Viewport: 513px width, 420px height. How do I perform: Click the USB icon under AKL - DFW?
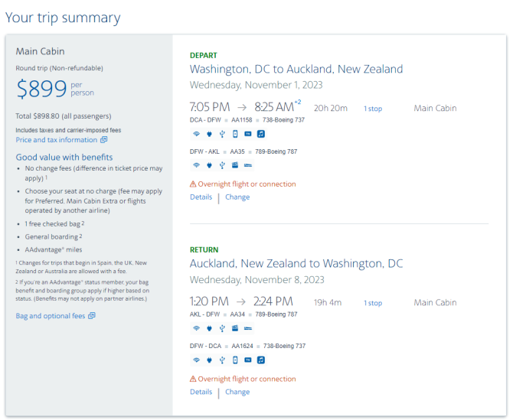click(222, 328)
